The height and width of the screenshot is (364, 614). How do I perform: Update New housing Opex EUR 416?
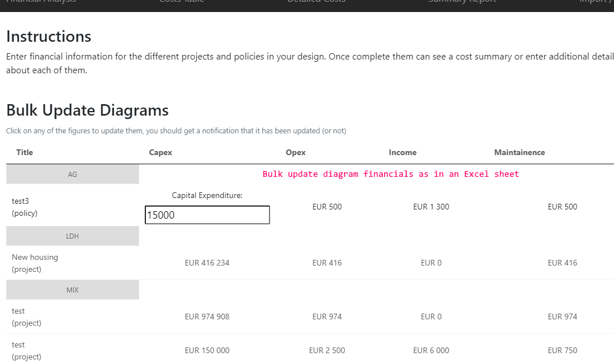[327, 263]
